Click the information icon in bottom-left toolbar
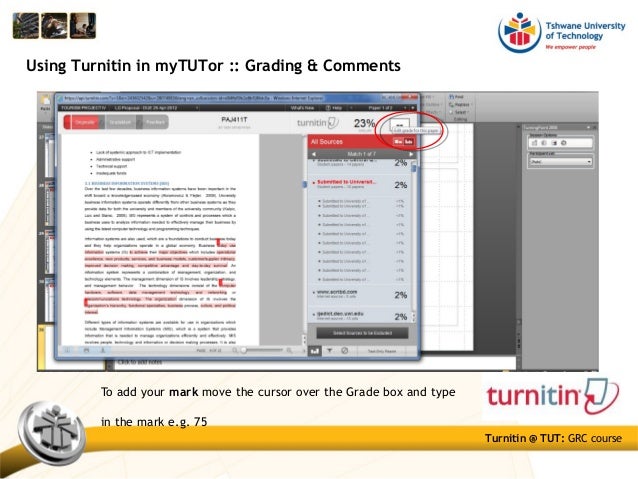The height and width of the screenshot is (479, 638). (x=68, y=350)
